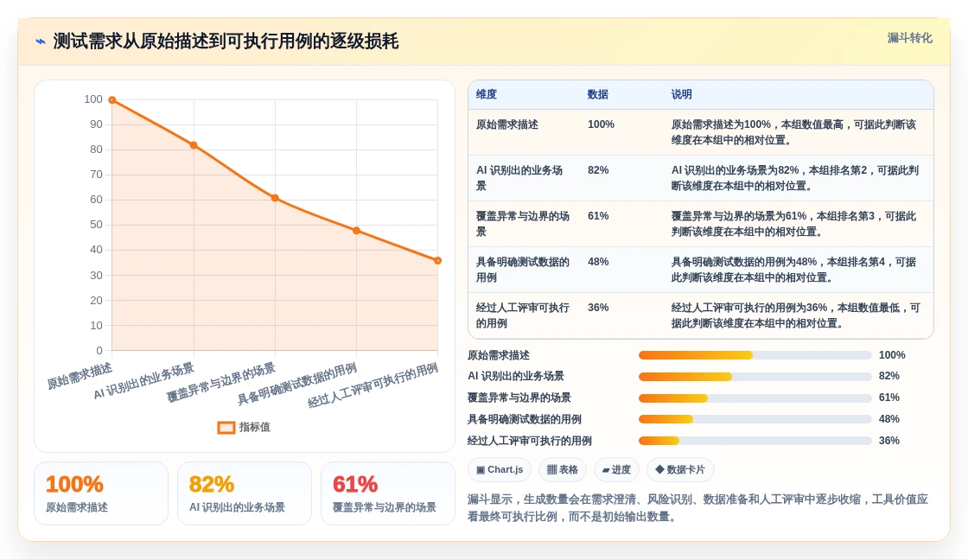Open the 82% AI 识别出的业务场景 stat card
968x560 pixels.
[x=245, y=493]
